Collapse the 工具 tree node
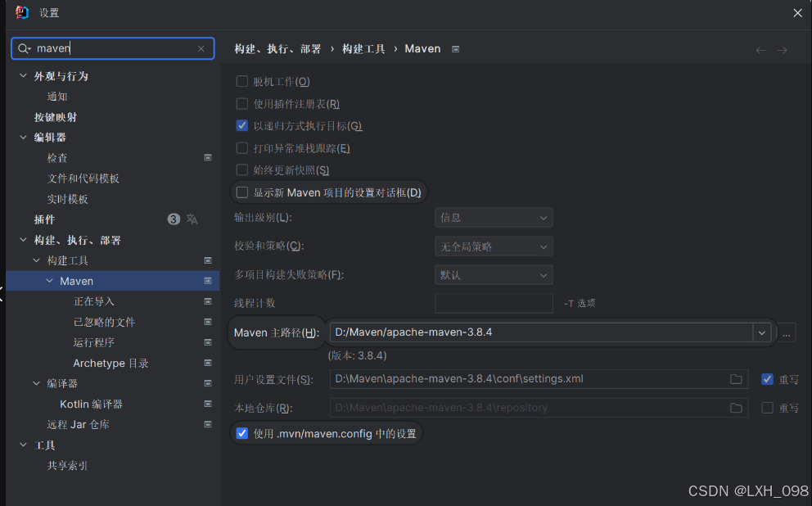 (x=23, y=445)
